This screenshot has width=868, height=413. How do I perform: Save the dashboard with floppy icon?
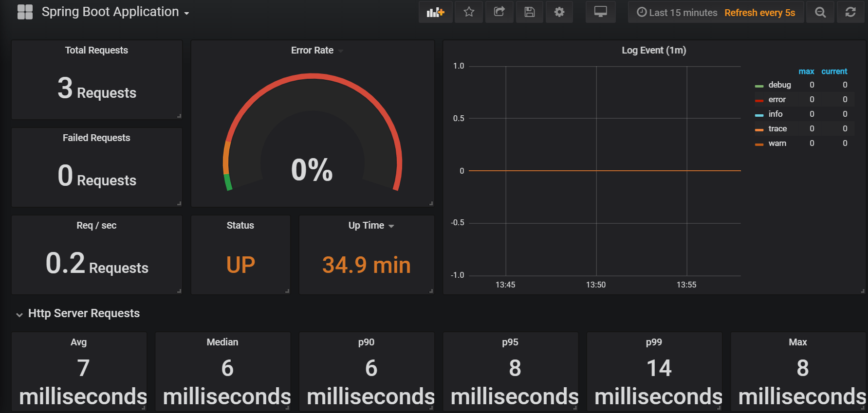530,12
